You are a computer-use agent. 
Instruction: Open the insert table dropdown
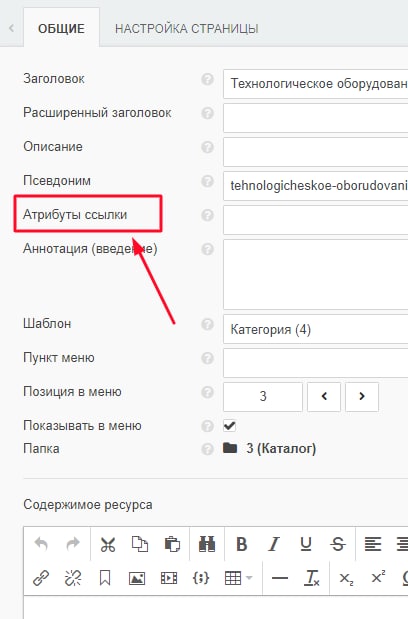click(238, 578)
